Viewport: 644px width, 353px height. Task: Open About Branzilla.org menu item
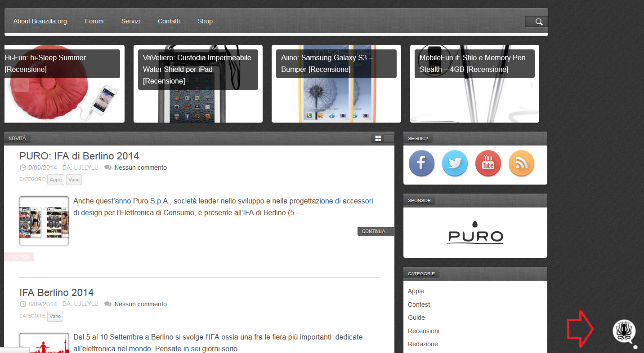[40, 21]
